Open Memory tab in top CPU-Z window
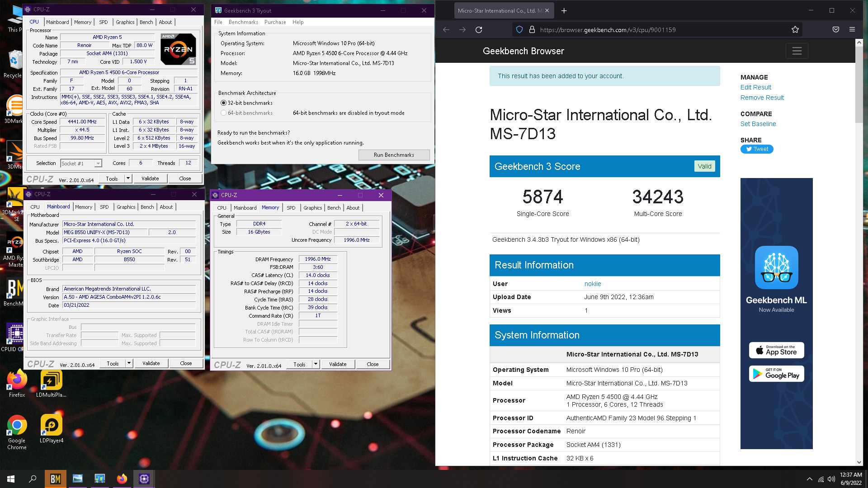Viewport: 868px width, 488px height. click(x=83, y=22)
